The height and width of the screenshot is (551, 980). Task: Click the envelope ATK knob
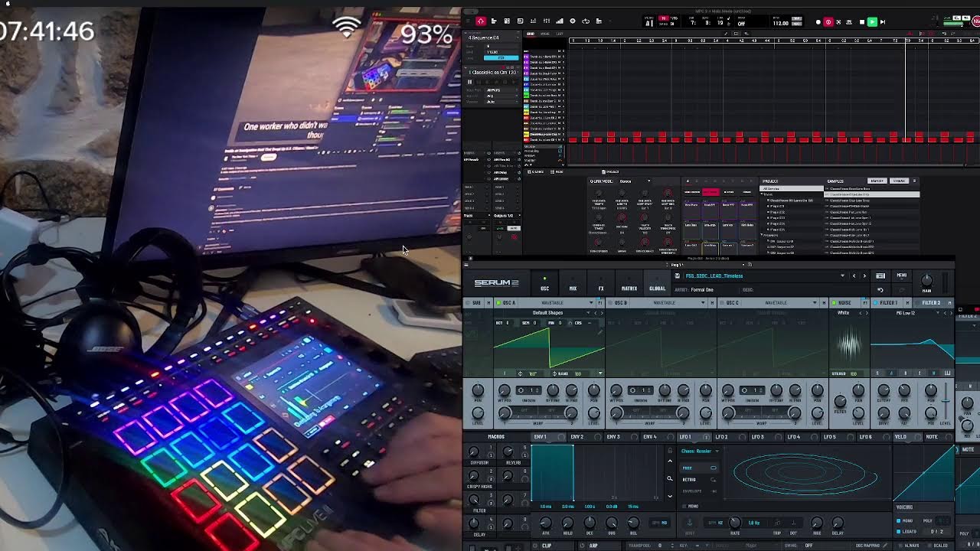click(x=546, y=523)
